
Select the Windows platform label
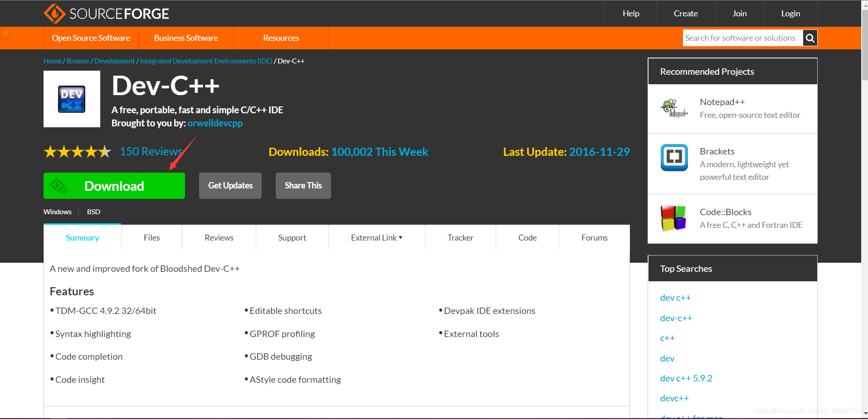click(x=58, y=212)
